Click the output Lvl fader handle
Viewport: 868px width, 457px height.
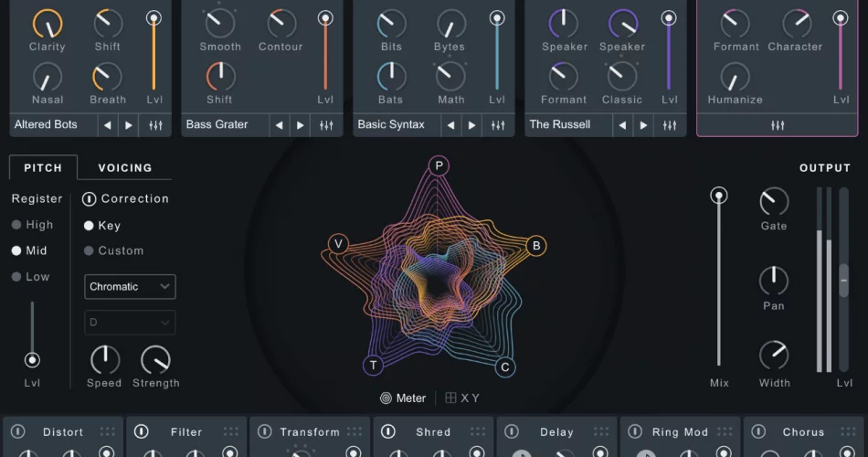tap(843, 281)
